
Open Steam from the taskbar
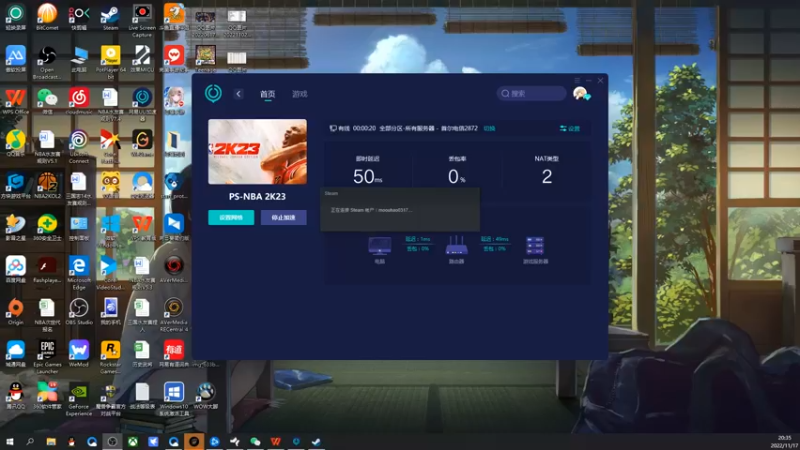tap(316, 441)
